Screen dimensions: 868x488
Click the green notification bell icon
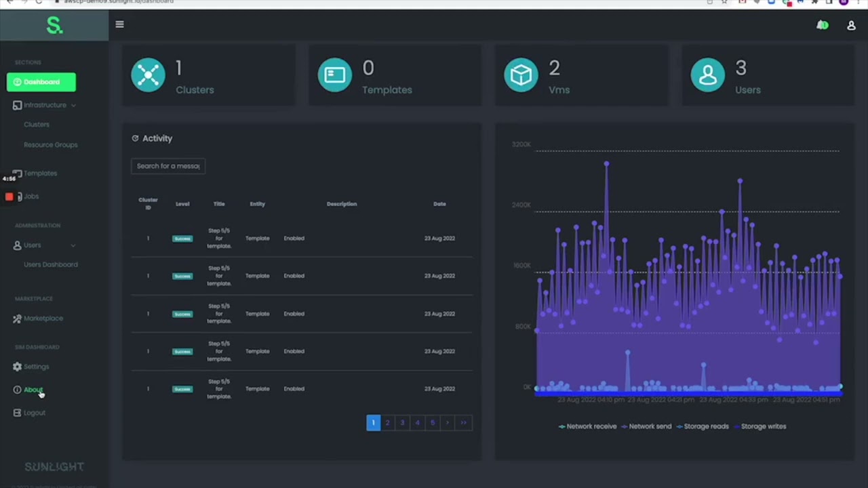[822, 25]
